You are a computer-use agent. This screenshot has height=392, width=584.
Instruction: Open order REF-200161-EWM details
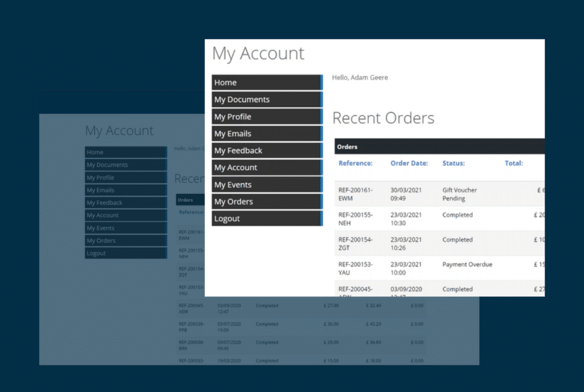(x=356, y=193)
